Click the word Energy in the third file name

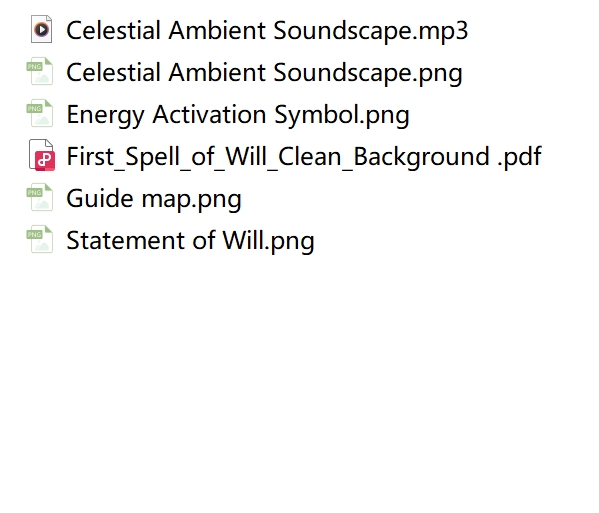105,115
